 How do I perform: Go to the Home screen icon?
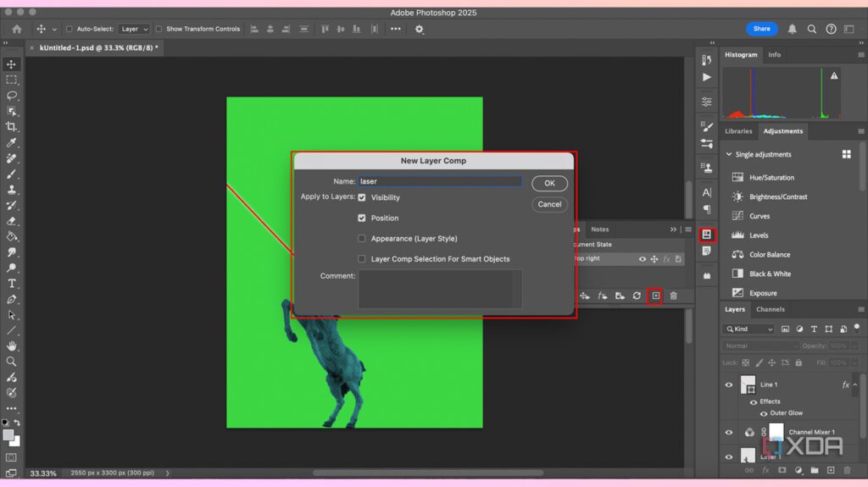pos(17,29)
